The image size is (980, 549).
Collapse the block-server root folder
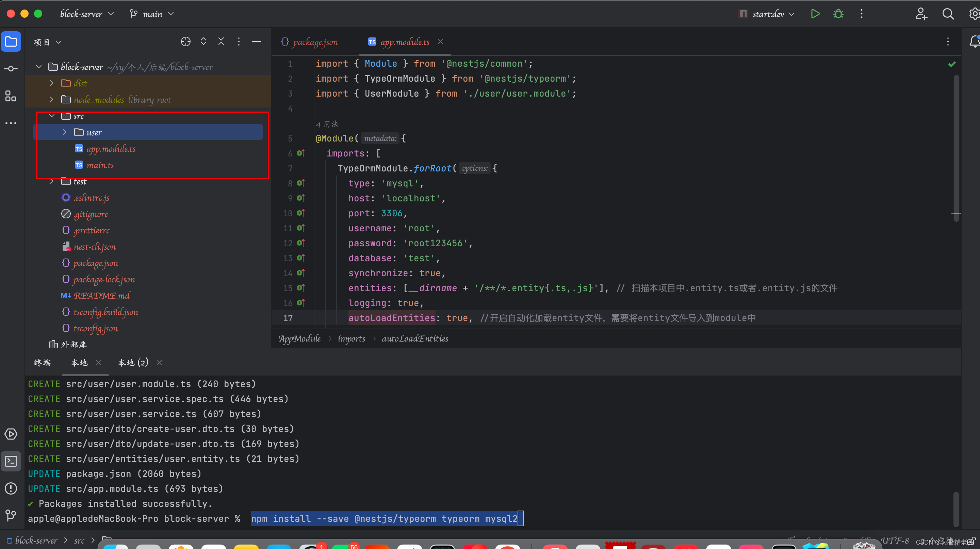point(39,67)
